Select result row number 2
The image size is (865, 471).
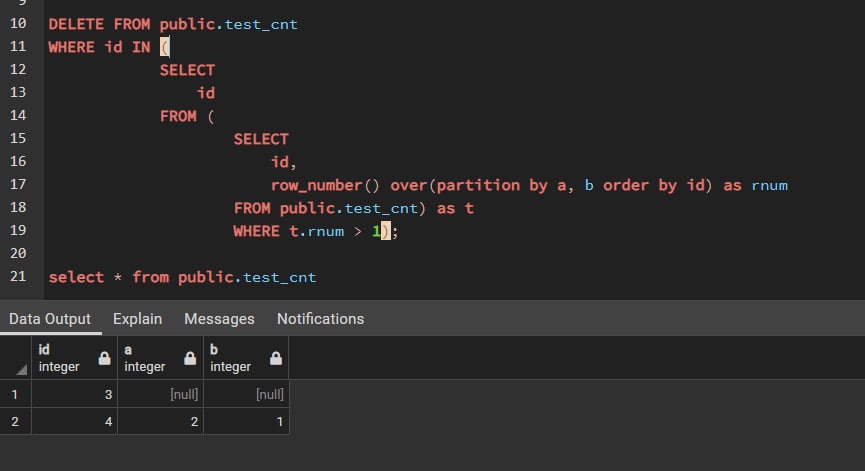(x=15, y=421)
